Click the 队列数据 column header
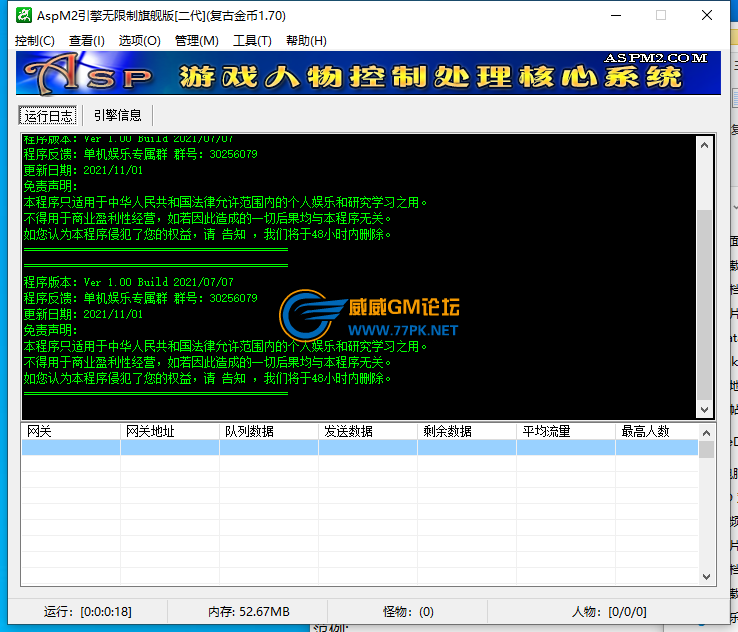This screenshot has width=738, height=632. pyautogui.click(x=269, y=432)
